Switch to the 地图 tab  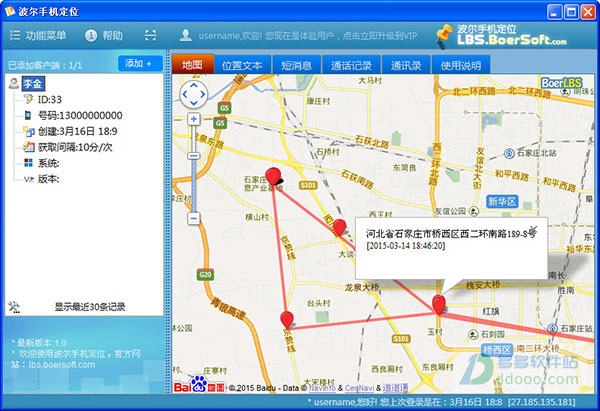point(192,65)
